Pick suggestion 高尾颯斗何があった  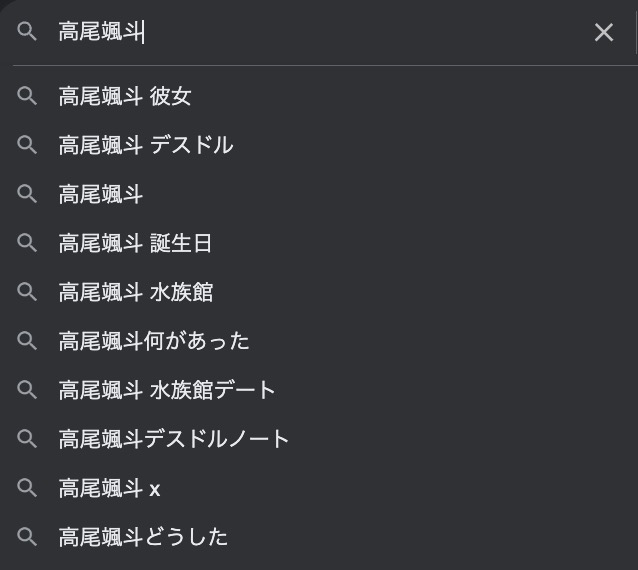319,341
